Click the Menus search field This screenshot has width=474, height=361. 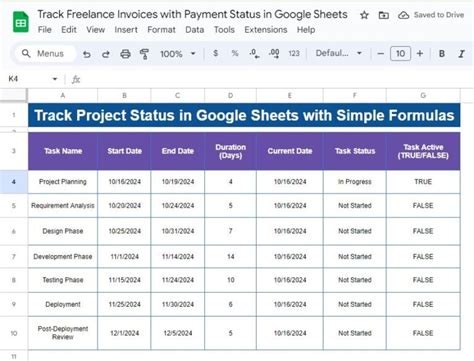(45, 54)
